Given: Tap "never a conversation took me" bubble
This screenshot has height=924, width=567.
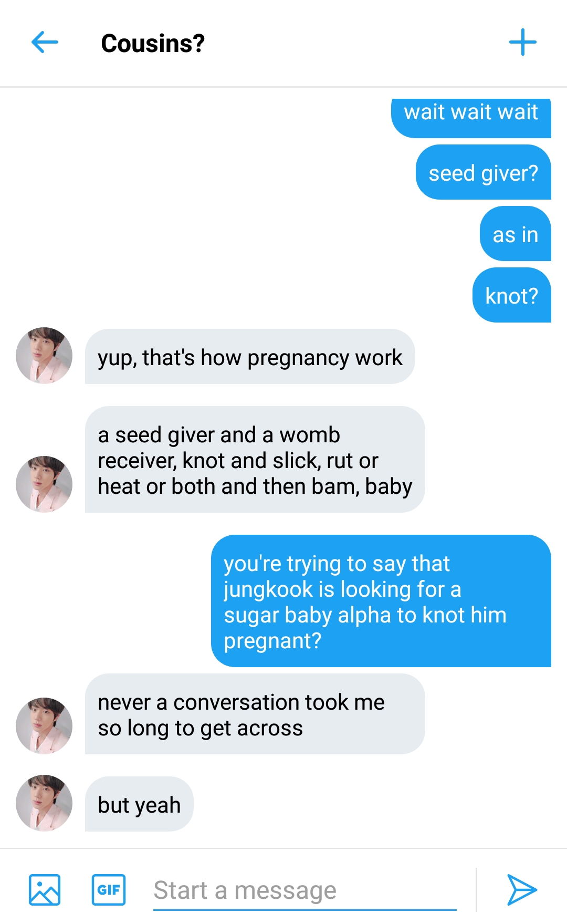Looking at the screenshot, I should [x=255, y=714].
